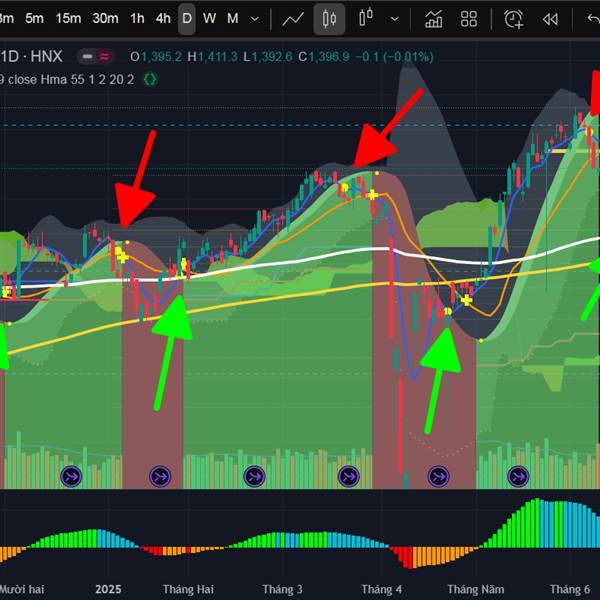Image resolution: width=600 pixels, height=600 pixels.
Task: Click the purple event marker before Tháng 3
Action: click(x=254, y=477)
